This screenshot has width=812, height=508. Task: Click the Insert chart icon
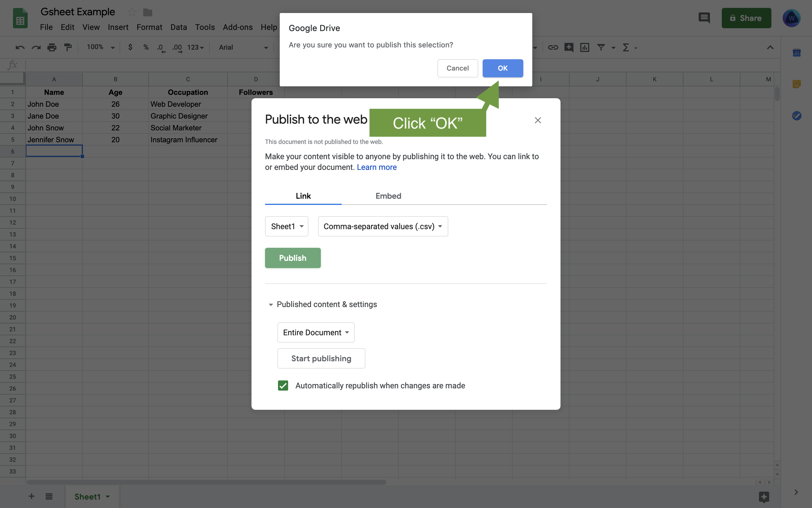[x=584, y=47]
